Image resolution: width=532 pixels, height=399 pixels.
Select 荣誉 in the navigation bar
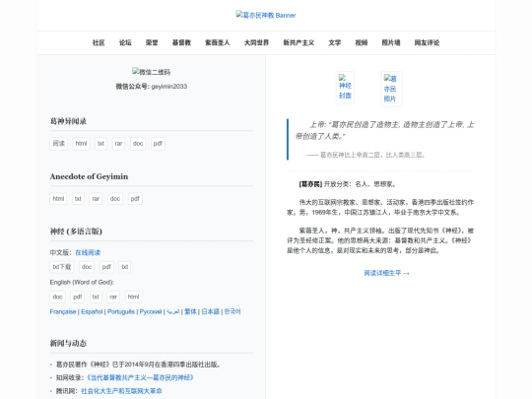[x=152, y=42]
